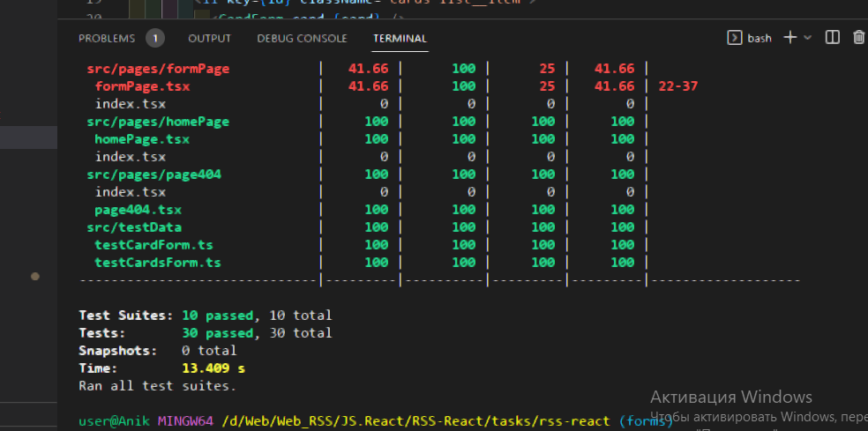Click the MINGW64 label in the prompt
This screenshot has width=868, height=431.
[x=185, y=421]
